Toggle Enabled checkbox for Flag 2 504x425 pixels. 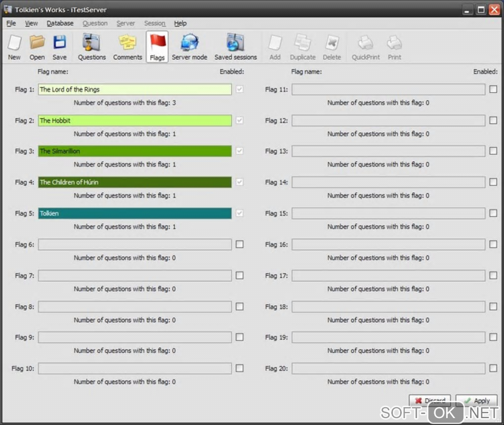pyautogui.click(x=240, y=120)
